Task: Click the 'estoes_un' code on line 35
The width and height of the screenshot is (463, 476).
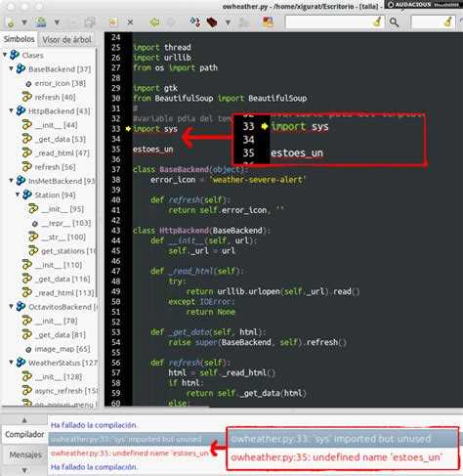Action: 153,150
